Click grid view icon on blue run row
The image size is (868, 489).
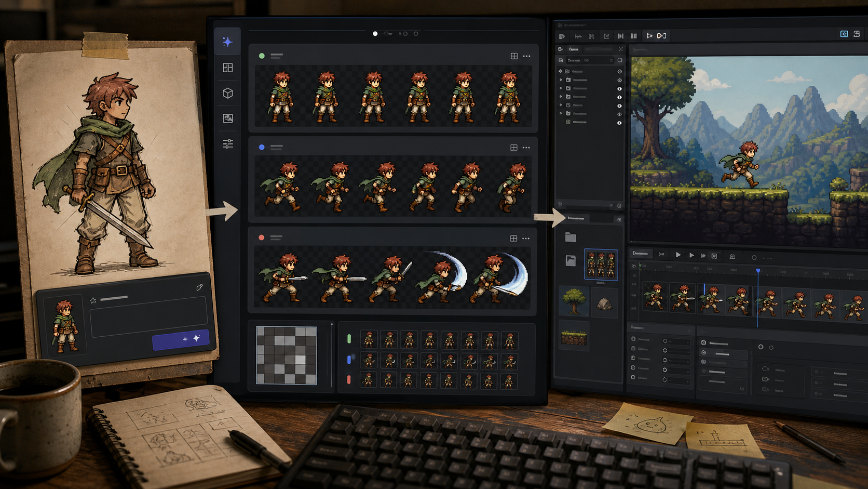[513, 148]
